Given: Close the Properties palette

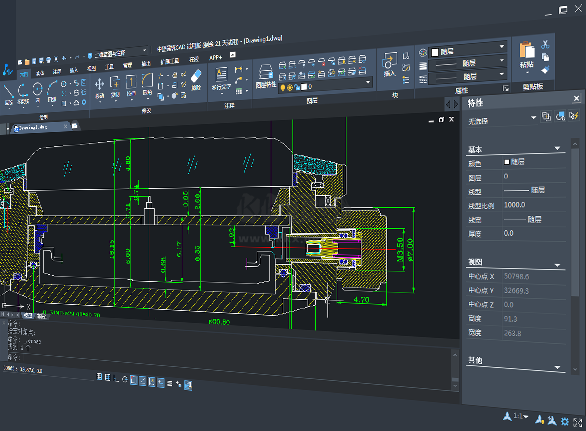Looking at the screenshot, I should [576, 98].
